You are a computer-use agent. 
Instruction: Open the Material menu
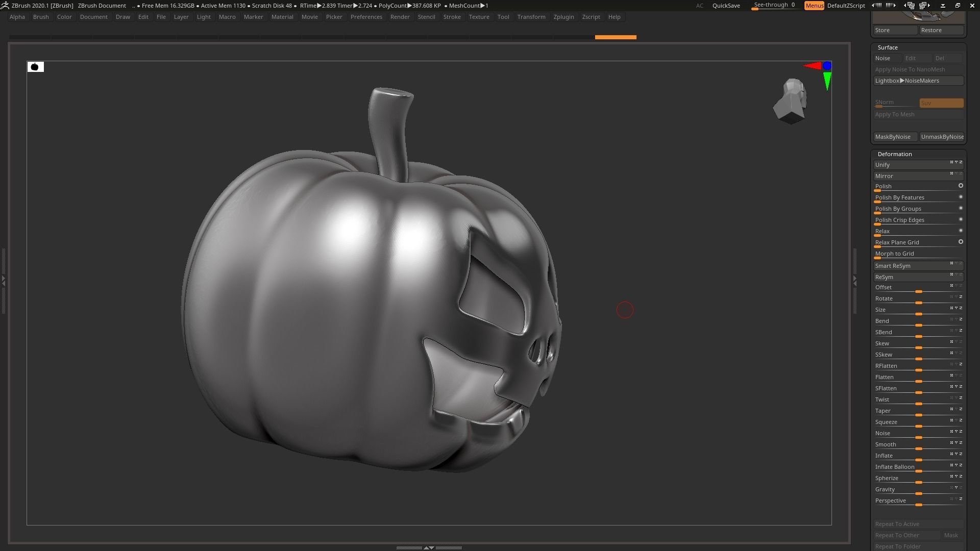pos(282,17)
